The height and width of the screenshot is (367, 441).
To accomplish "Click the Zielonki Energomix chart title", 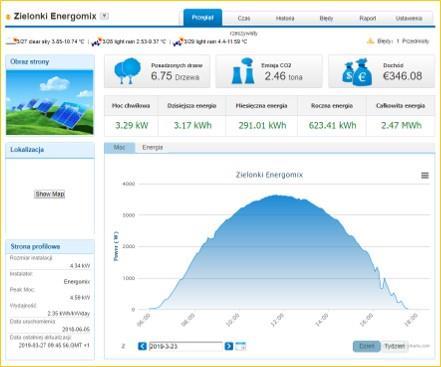I will [269, 175].
